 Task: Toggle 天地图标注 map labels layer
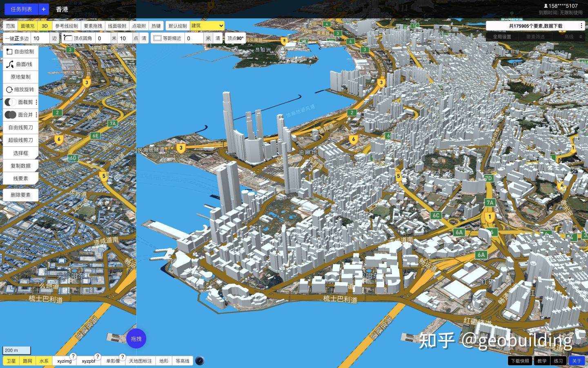click(140, 361)
